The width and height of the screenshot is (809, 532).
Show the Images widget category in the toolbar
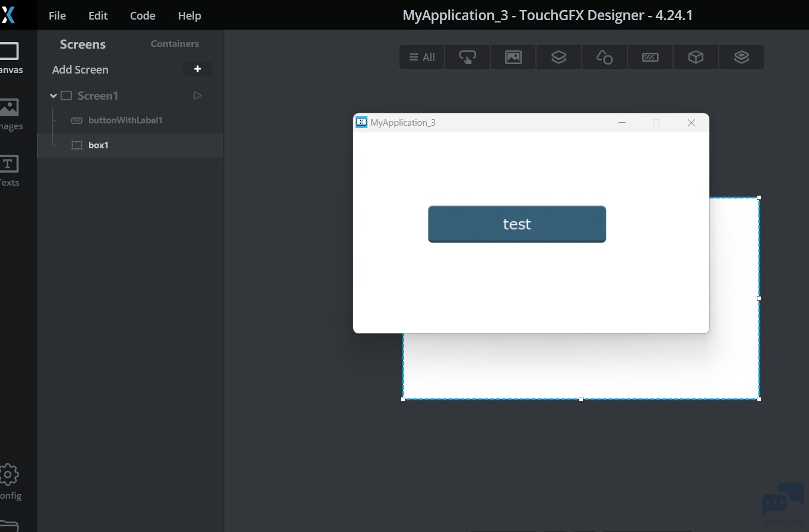click(x=513, y=57)
